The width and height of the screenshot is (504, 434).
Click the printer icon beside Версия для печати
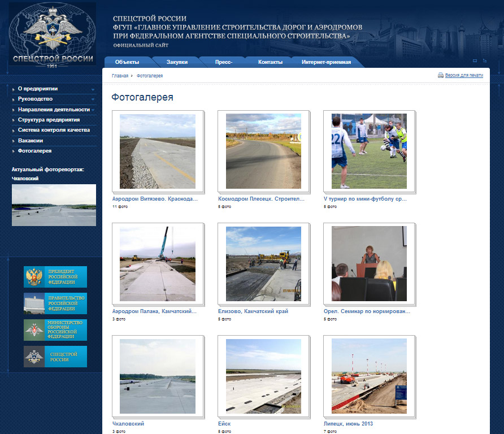click(x=441, y=75)
